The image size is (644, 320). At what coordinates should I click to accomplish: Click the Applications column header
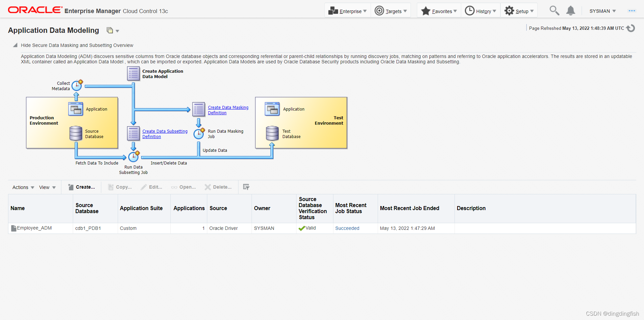click(x=189, y=208)
